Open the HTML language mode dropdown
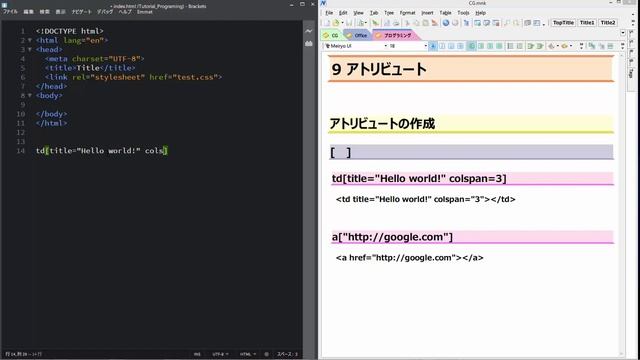 248,354
